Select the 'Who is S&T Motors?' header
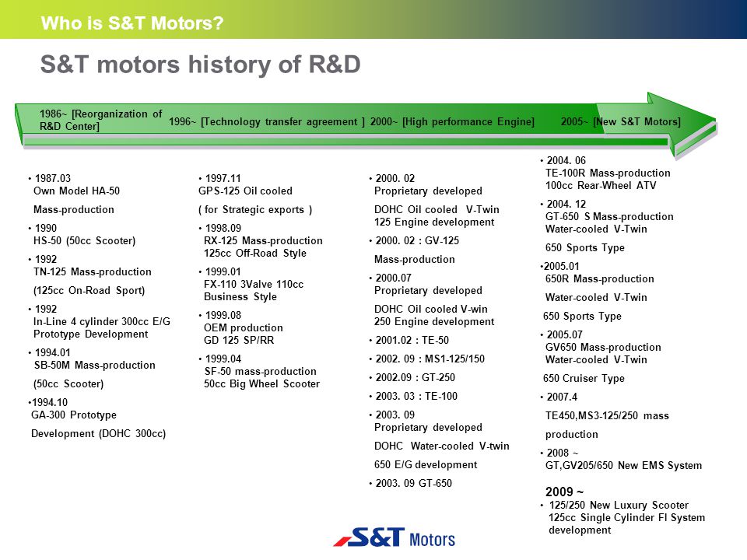 pyautogui.click(x=132, y=23)
